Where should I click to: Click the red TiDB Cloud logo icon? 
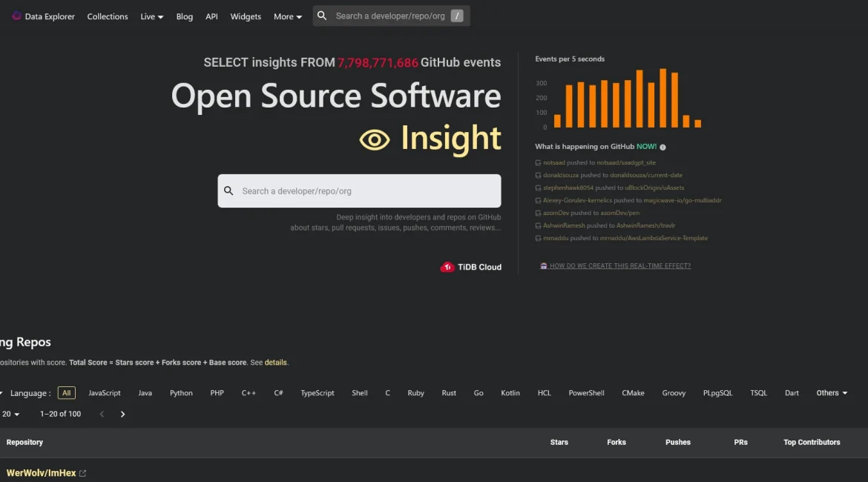coord(447,267)
